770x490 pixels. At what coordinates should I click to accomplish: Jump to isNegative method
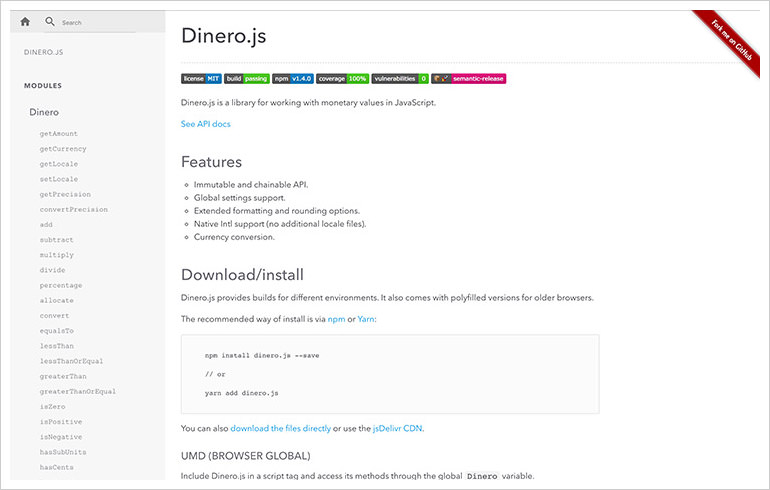coord(60,437)
